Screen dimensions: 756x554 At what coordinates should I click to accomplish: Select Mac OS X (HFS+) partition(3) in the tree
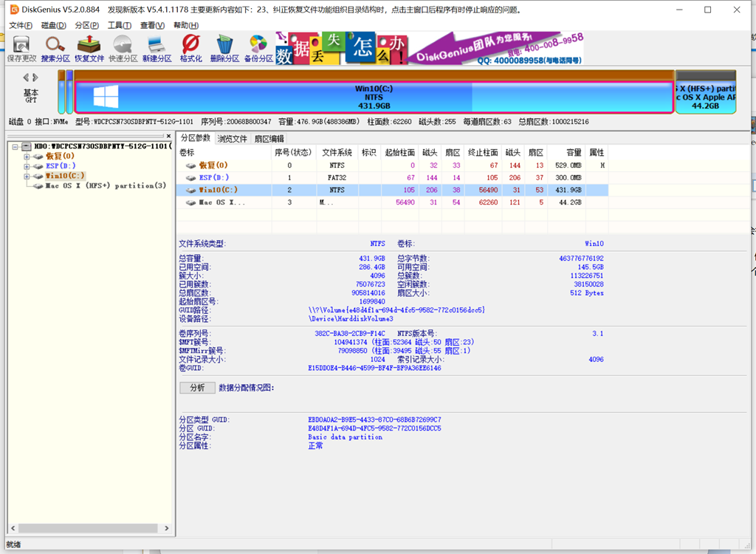click(106, 186)
